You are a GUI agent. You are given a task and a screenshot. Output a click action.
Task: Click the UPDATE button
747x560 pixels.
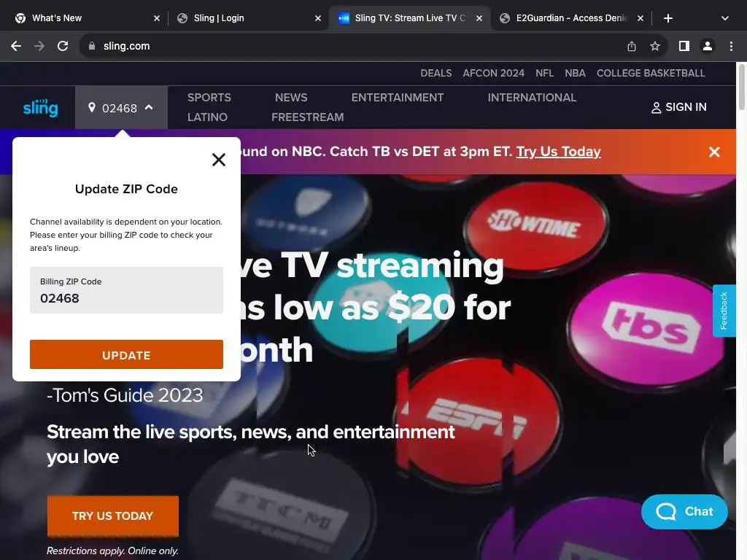[126, 354]
